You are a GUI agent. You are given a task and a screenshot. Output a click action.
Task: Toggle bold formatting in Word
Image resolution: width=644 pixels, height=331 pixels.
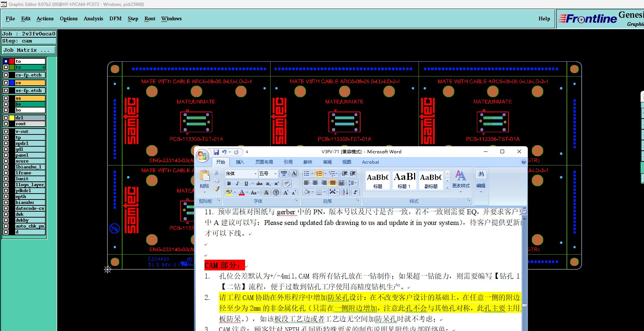pos(229,183)
